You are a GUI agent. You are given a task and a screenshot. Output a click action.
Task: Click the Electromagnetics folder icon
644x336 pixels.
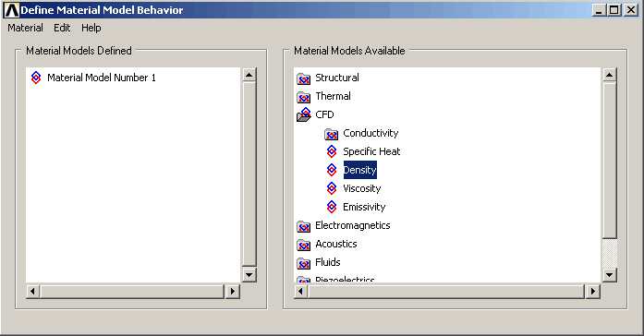click(303, 226)
